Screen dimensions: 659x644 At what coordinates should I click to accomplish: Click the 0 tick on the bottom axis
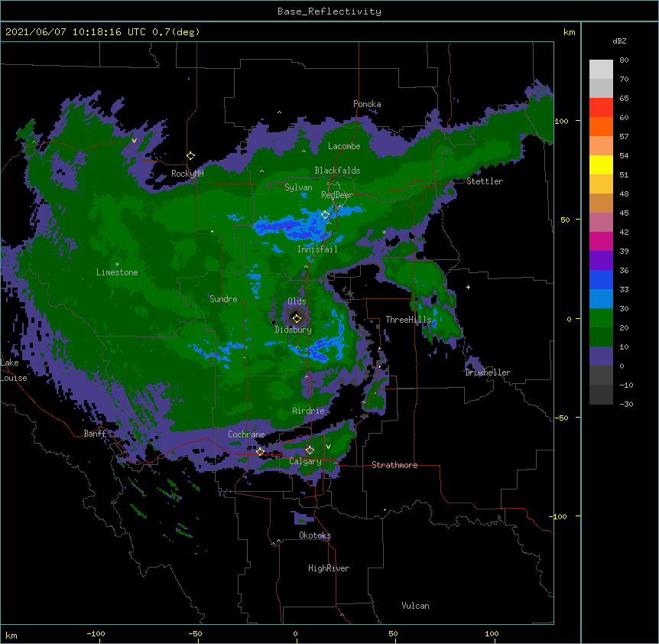pyautogui.click(x=295, y=633)
